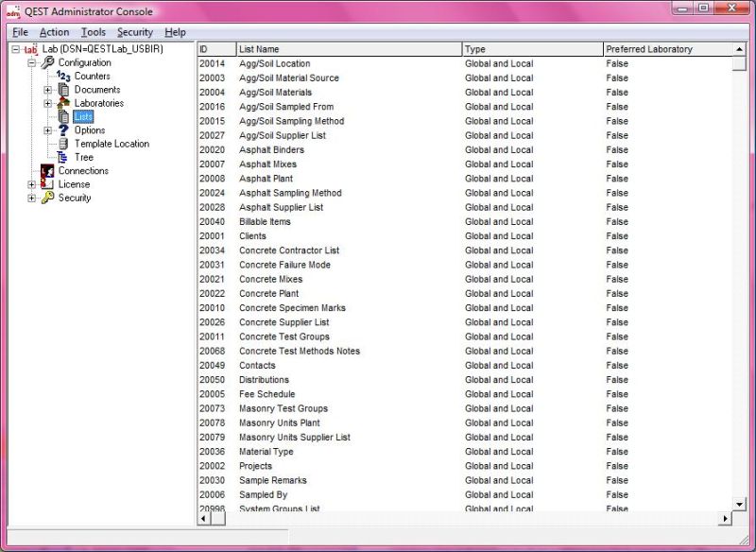Screen dimensions: 756x552
Task: Click the Template Location stack icon
Action: point(62,144)
